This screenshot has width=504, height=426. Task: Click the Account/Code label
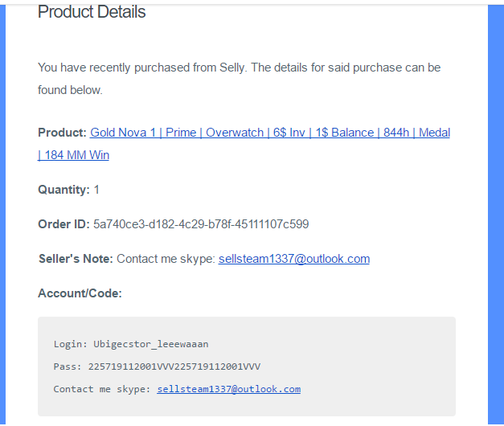click(80, 293)
